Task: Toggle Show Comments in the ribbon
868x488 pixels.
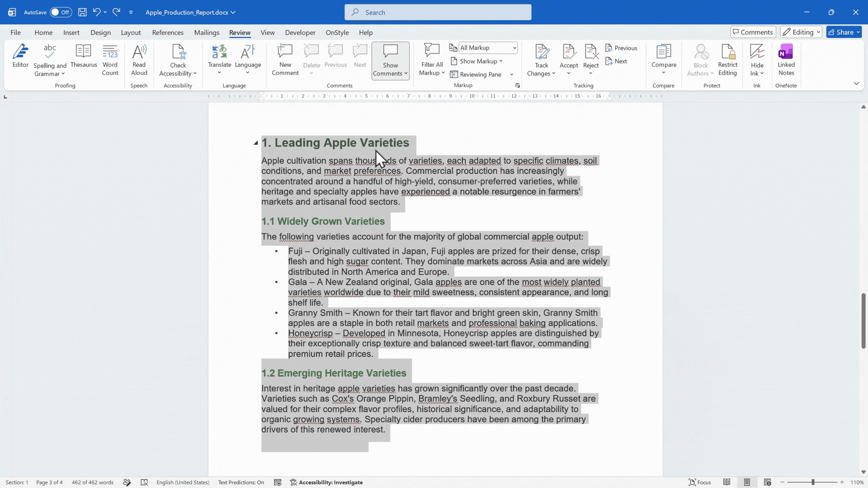Action: click(x=391, y=61)
